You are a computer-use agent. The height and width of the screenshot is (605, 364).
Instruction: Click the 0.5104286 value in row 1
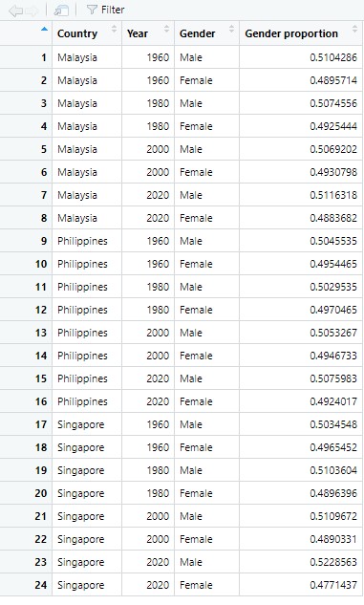333,57
